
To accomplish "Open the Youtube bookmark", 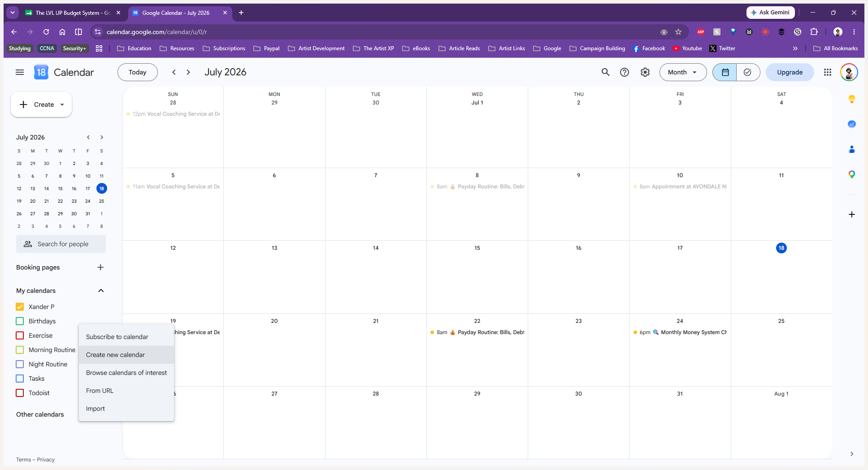I will (687, 48).
